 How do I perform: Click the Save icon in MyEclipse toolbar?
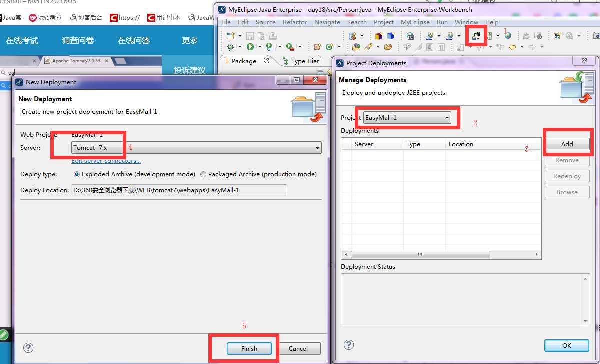[250, 36]
